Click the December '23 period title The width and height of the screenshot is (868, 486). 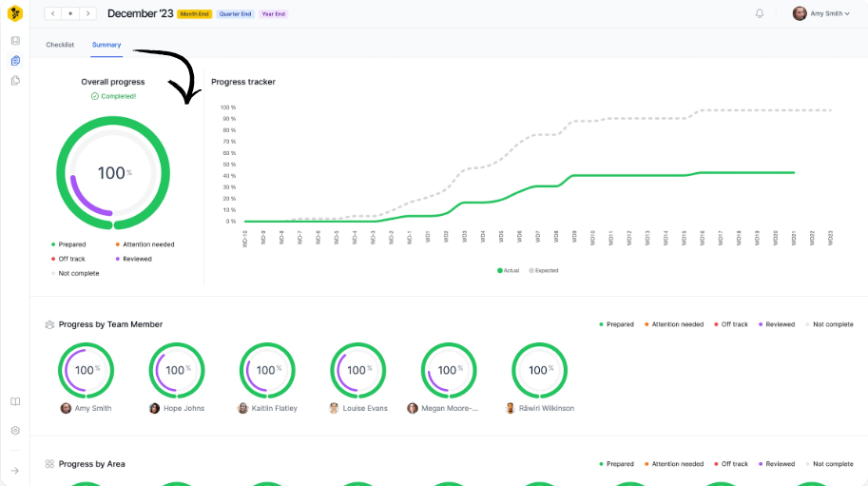(x=140, y=14)
